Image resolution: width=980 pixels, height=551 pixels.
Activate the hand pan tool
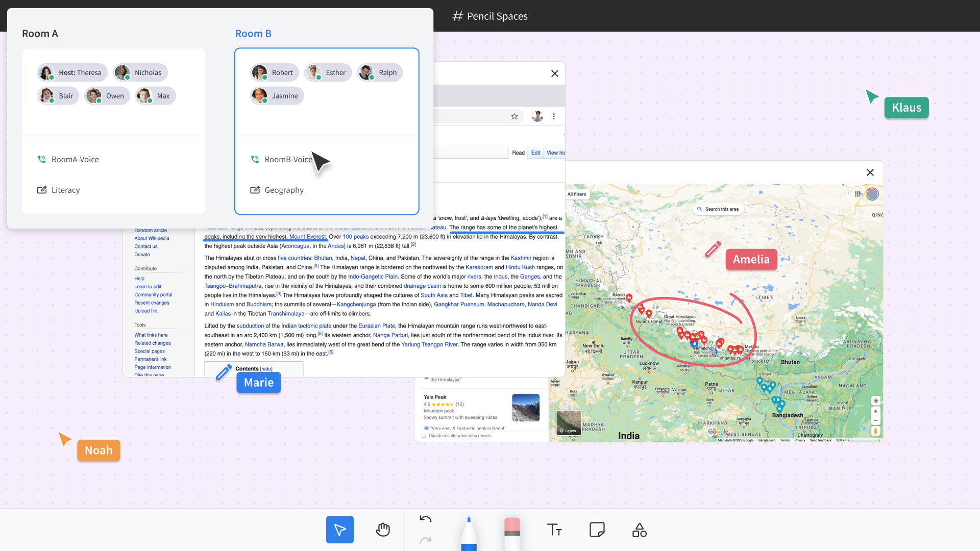point(383,530)
